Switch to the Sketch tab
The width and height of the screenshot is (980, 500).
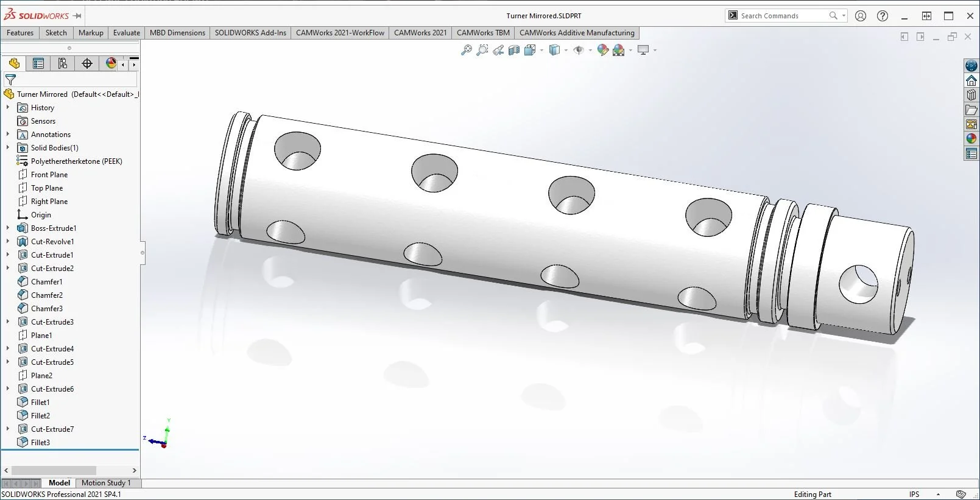coord(56,33)
